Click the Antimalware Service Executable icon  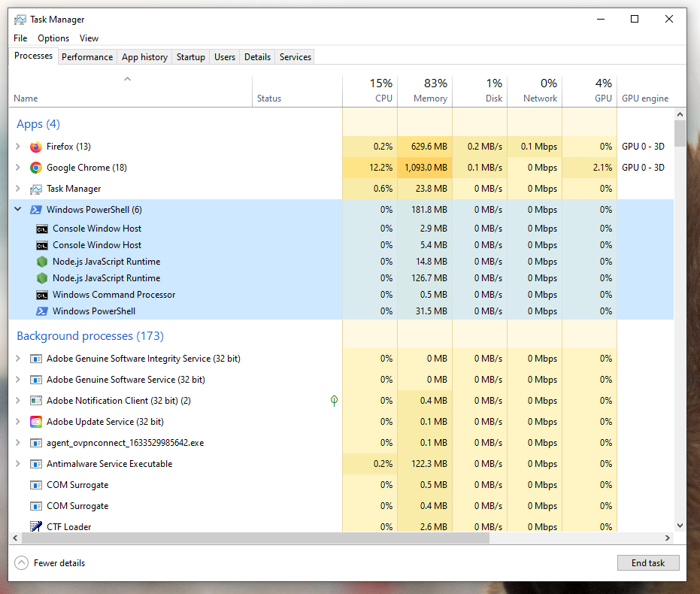tap(35, 464)
